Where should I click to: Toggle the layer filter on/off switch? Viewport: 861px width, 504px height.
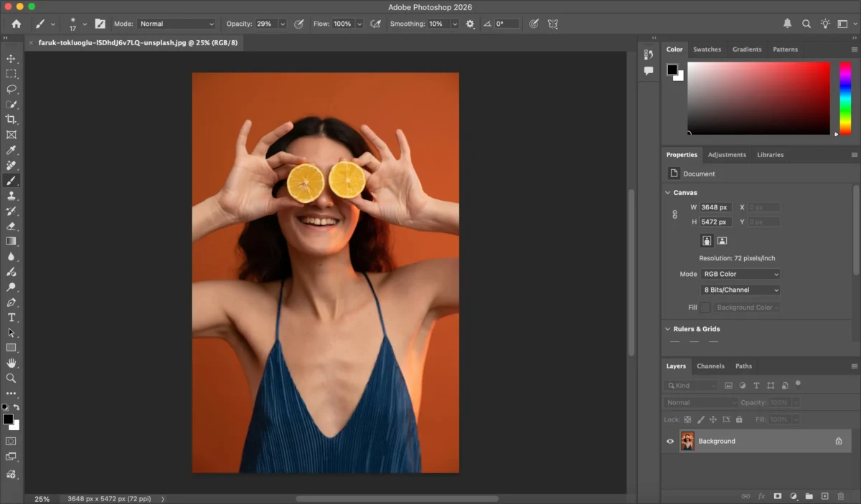point(798,384)
